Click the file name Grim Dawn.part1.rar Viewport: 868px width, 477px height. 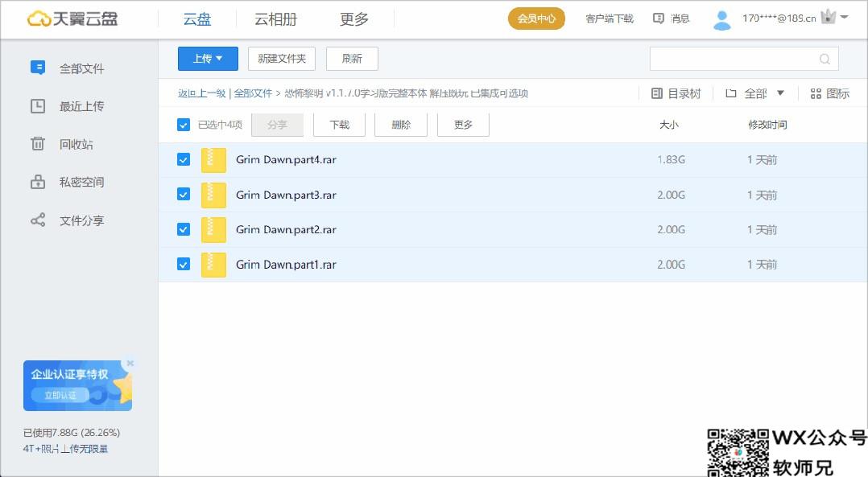[286, 264]
